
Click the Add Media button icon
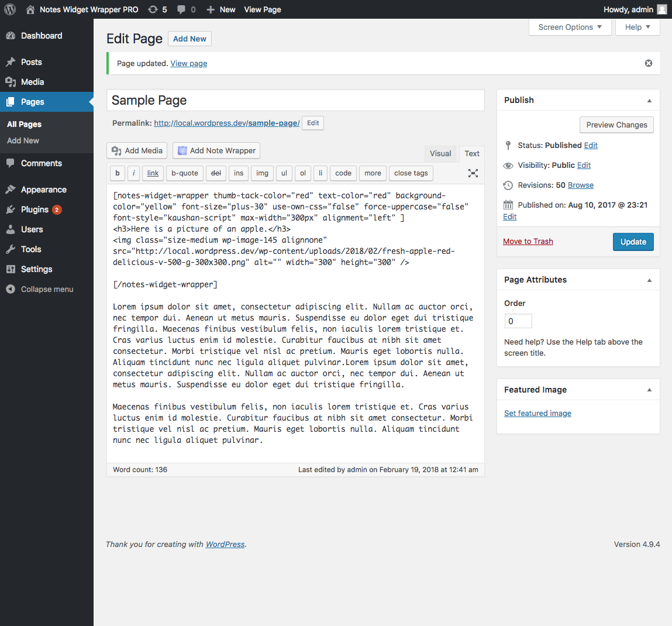pos(117,150)
